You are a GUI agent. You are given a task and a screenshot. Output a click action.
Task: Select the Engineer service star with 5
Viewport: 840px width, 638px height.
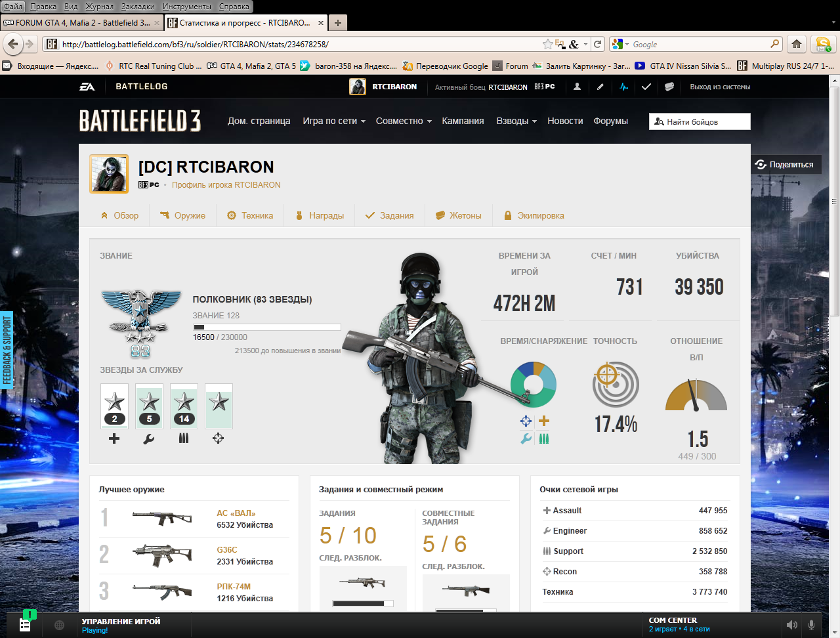click(149, 406)
